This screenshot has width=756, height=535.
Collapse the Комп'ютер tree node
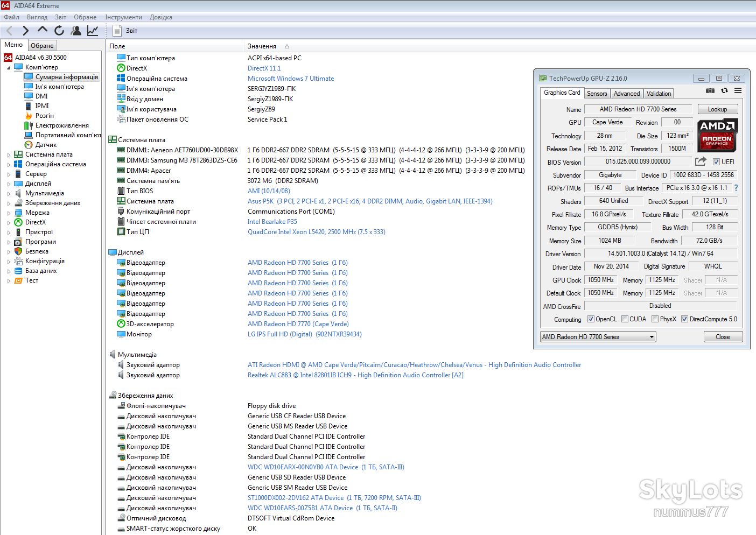coord(9,68)
